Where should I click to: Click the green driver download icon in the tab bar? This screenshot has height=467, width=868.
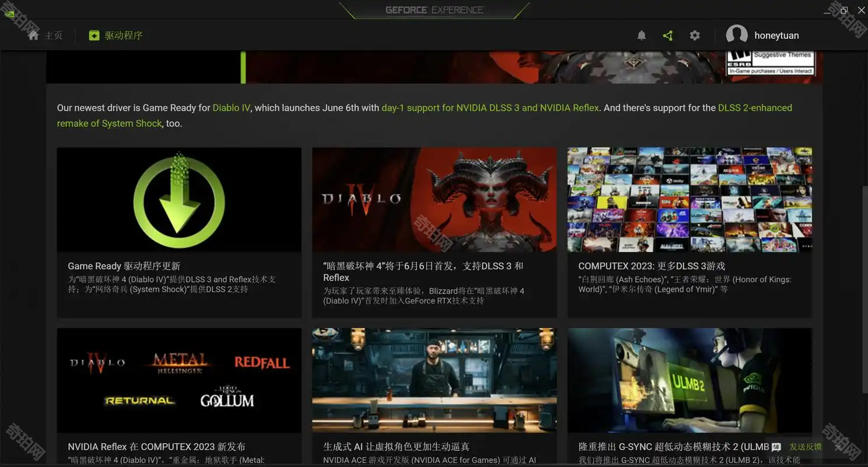pyautogui.click(x=94, y=36)
